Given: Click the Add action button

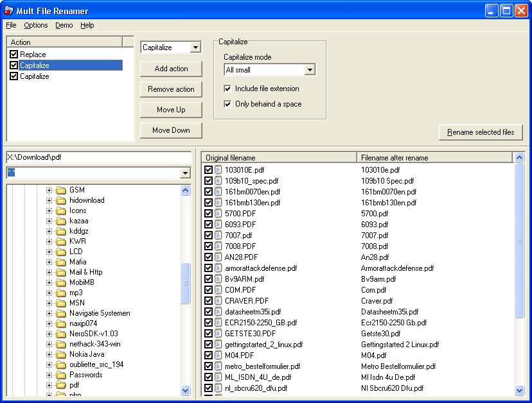Looking at the screenshot, I should (170, 69).
